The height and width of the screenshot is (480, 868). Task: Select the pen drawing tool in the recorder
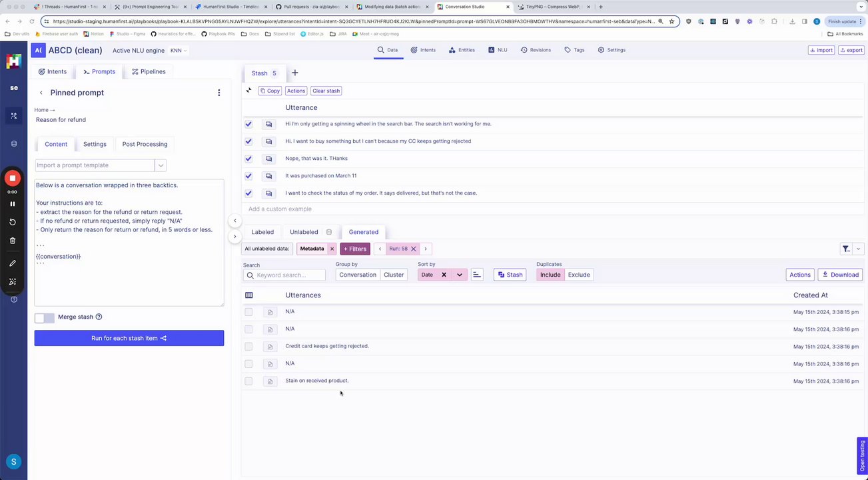click(12, 263)
